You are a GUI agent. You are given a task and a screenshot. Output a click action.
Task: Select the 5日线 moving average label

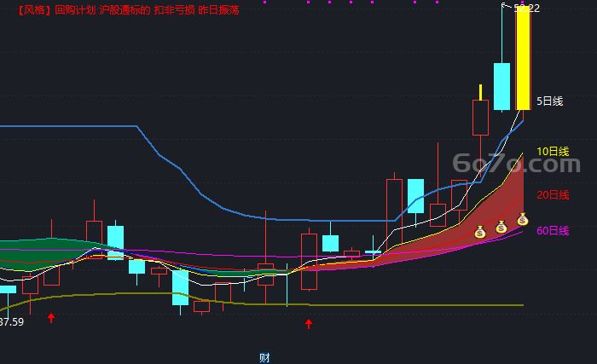pos(549,101)
